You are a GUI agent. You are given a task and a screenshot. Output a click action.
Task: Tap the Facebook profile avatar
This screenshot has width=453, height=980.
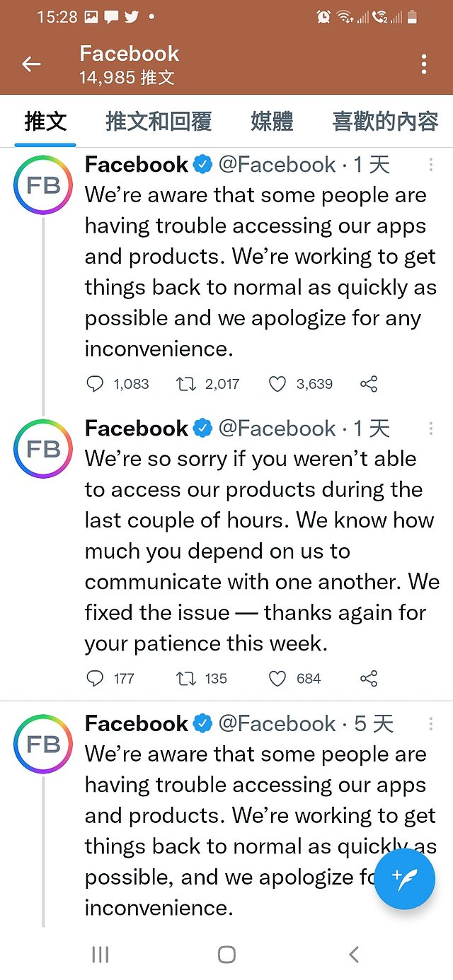(42, 185)
